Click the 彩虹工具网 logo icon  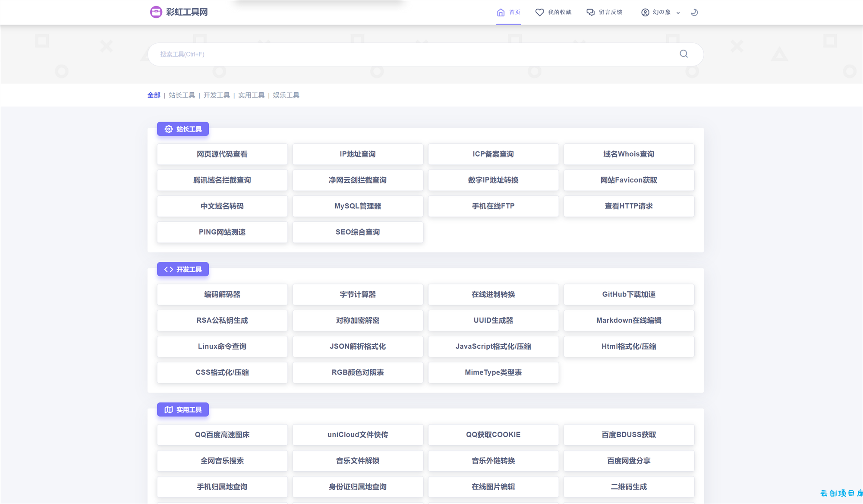pos(156,12)
